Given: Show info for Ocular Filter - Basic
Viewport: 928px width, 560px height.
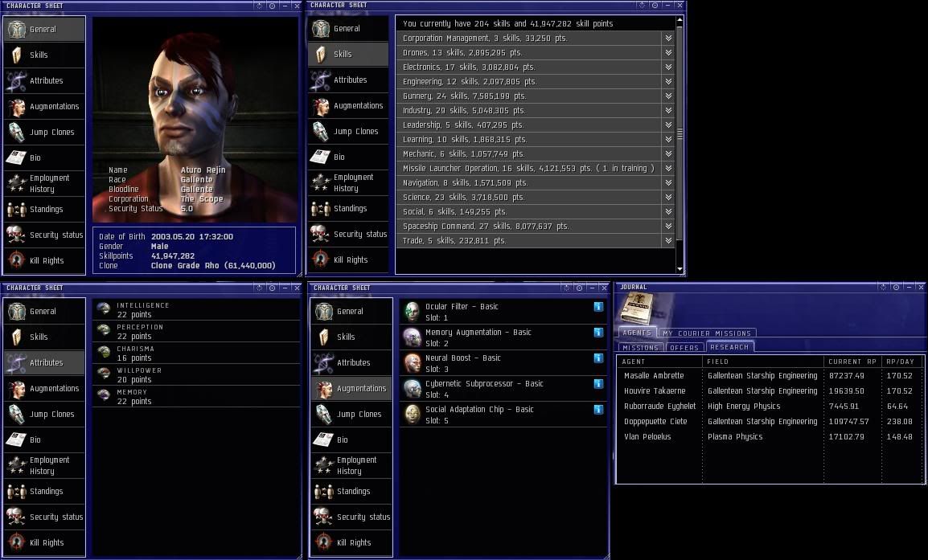Looking at the screenshot, I should [x=598, y=306].
